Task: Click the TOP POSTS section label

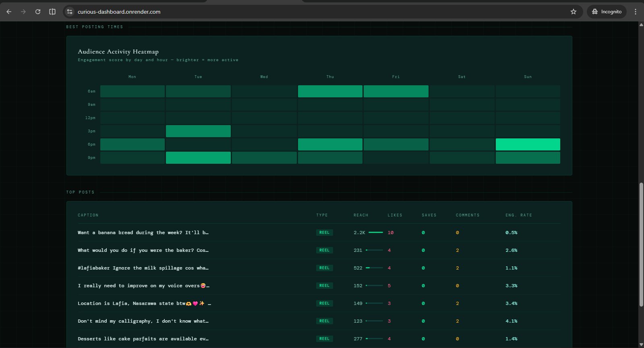Action: click(80, 192)
